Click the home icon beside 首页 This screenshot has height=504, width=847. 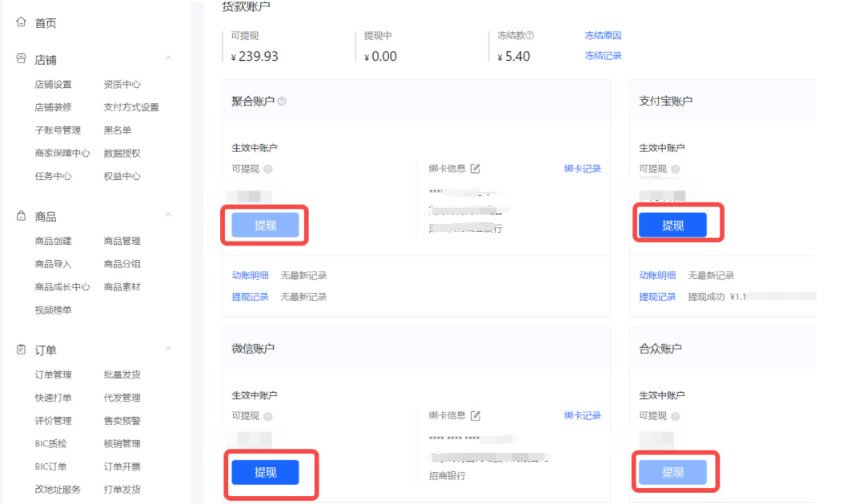(22, 22)
